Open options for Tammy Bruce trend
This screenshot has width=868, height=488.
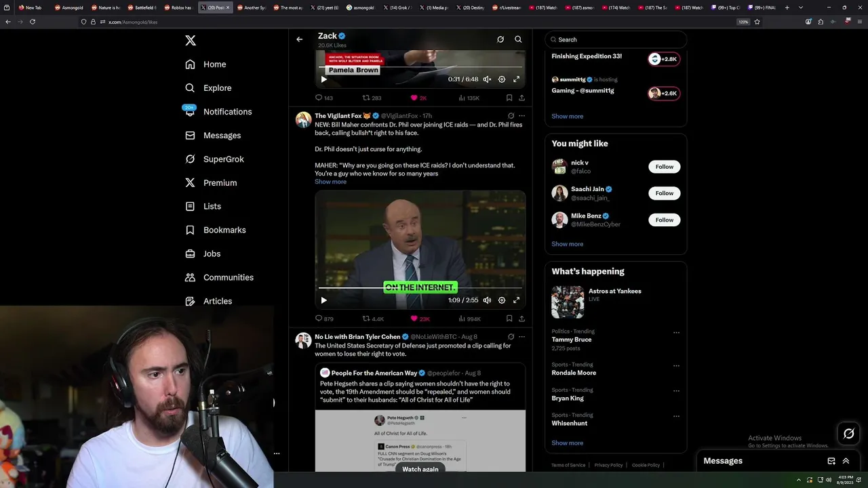pyautogui.click(x=676, y=333)
